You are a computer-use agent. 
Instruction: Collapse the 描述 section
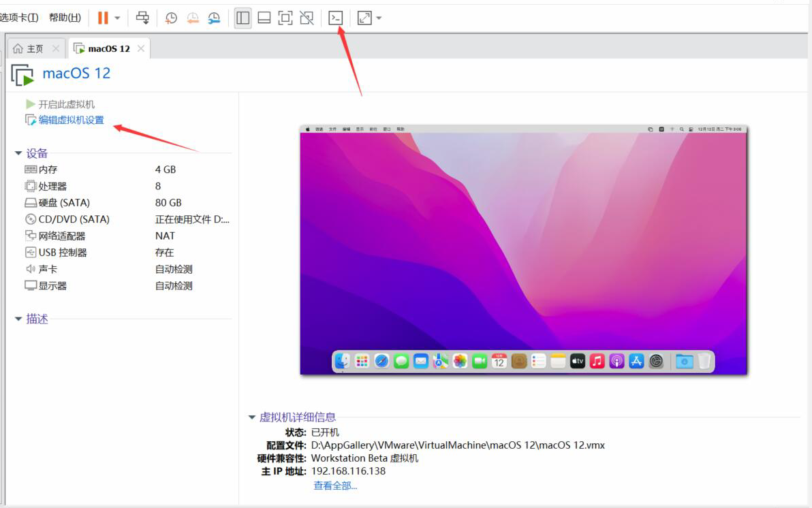pyautogui.click(x=18, y=319)
